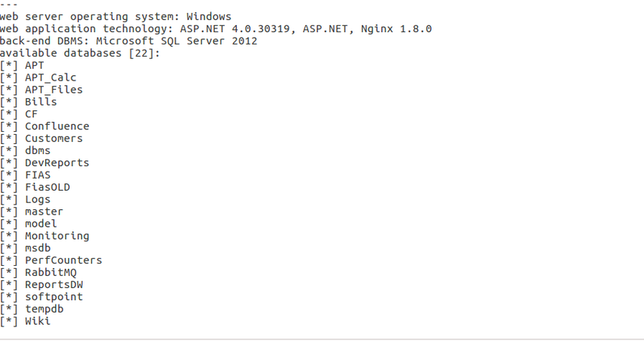Click the DevReports database entry
Screen dimensions: 644x344
pos(57,162)
